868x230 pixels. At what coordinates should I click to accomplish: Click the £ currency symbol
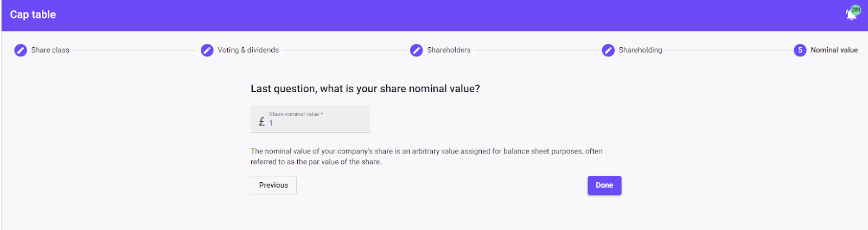[x=262, y=122]
